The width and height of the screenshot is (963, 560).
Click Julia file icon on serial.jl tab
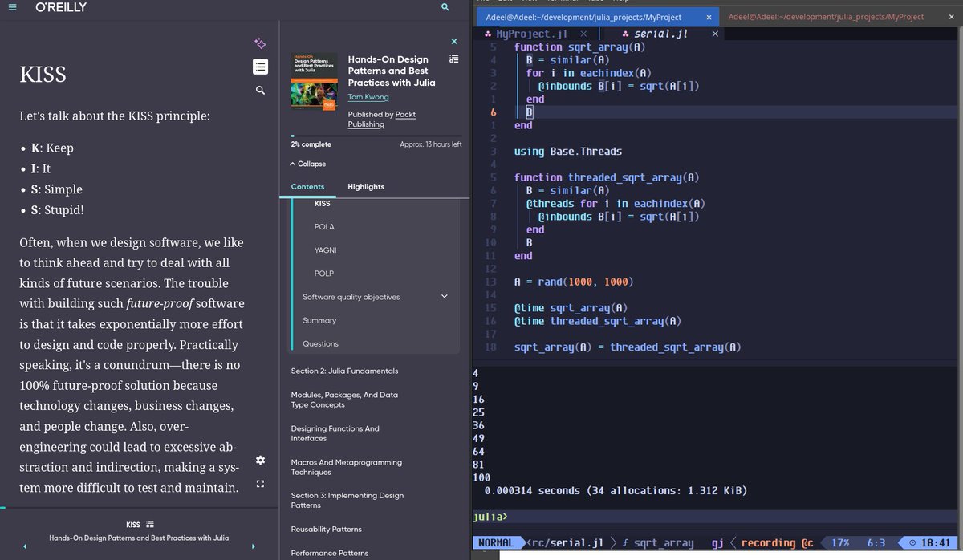click(x=627, y=34)
